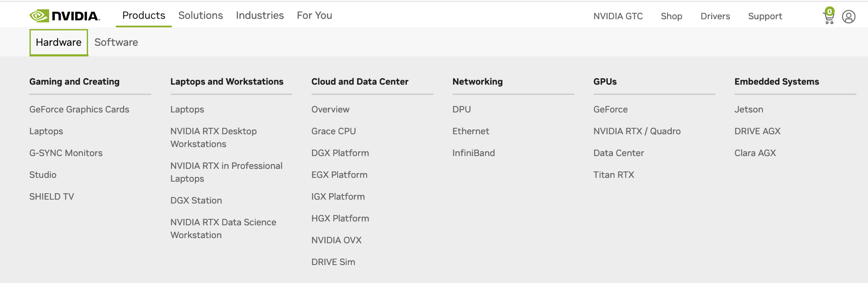Viewport: 868px width, 283px height.
Task: Go to NVIDIA GTC link
Action: [618, 16]
